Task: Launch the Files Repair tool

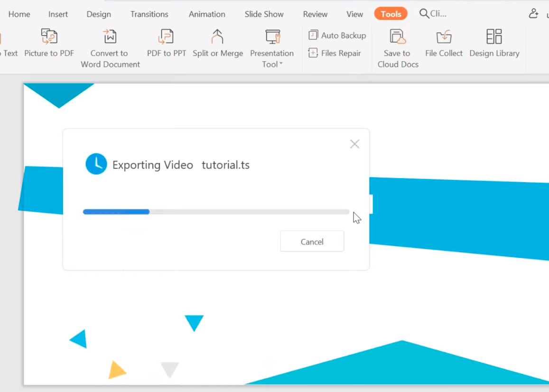Action: pyautogui.click(x=335, y=53)
